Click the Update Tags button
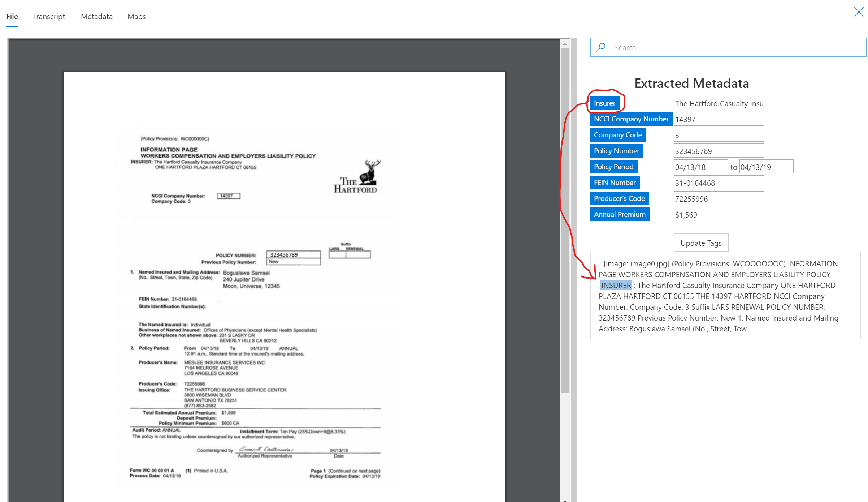 click(x=702, y=243)
